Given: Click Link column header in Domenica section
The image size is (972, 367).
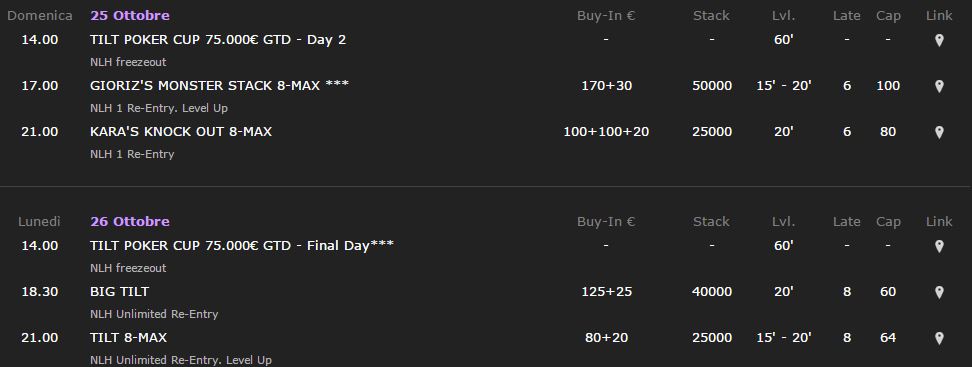Looking at the screenshot, I should pyautogui.click(x=939, y=15).
